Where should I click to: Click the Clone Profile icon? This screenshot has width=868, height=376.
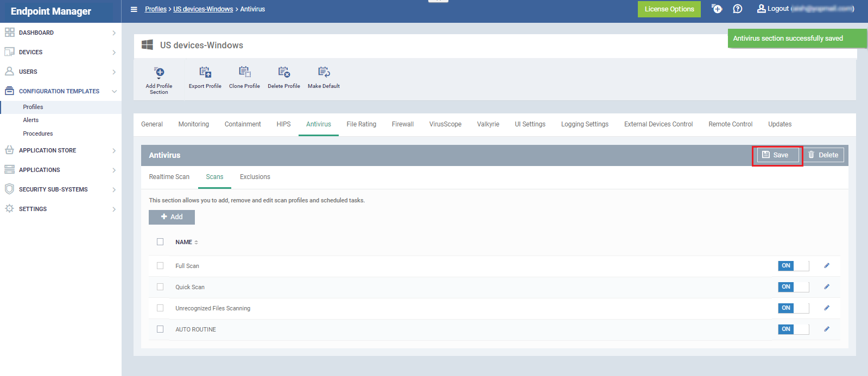pos(245,72)
